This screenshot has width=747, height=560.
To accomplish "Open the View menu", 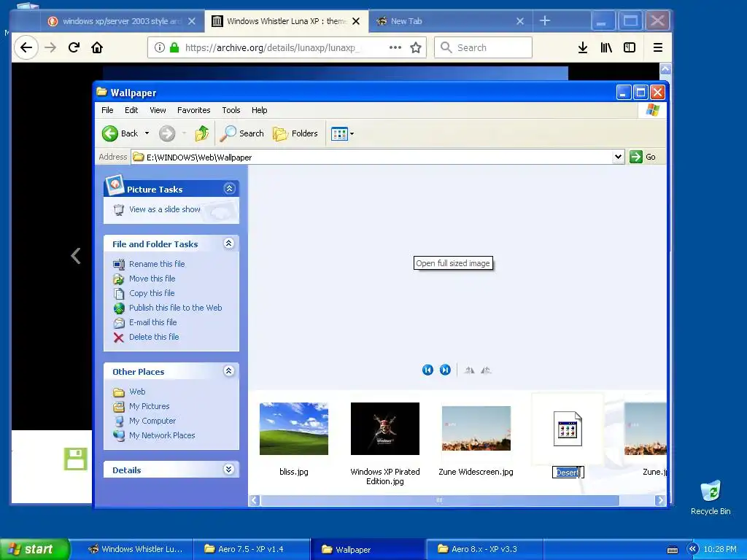I will coord(158,110).
